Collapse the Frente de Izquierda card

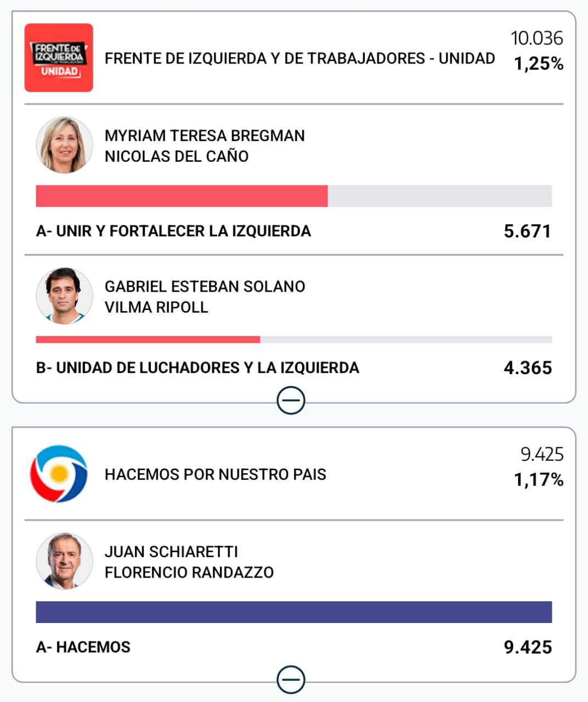(291, 400)
